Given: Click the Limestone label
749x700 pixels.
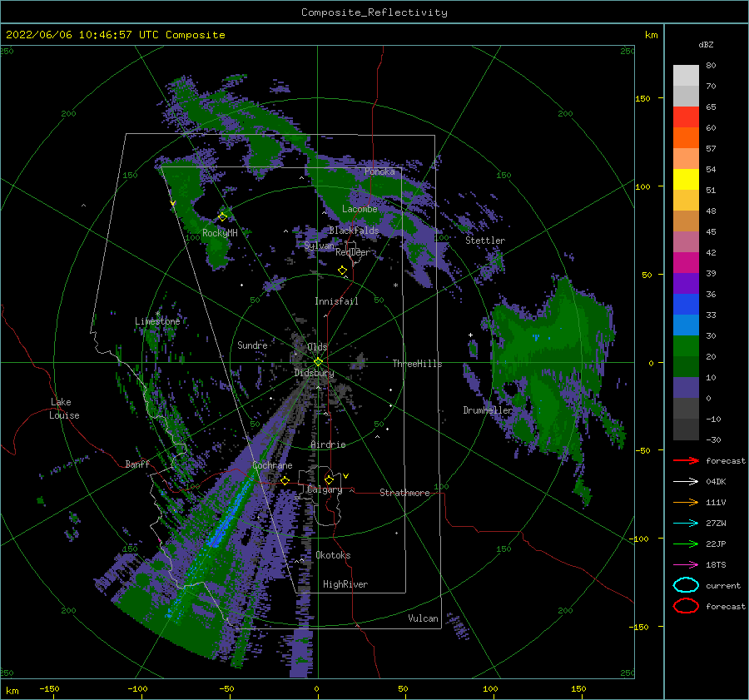Looking at the screenshot, I should (x=157, y=321).
